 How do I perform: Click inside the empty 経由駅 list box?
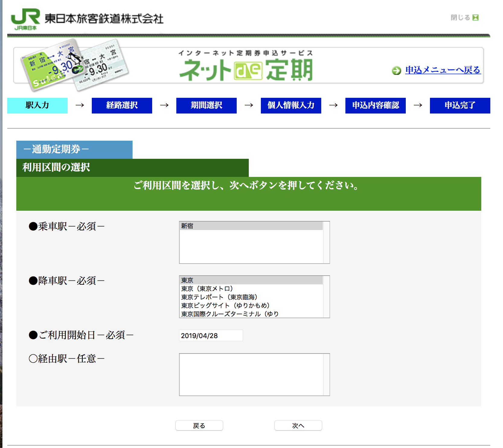(251, 374)
